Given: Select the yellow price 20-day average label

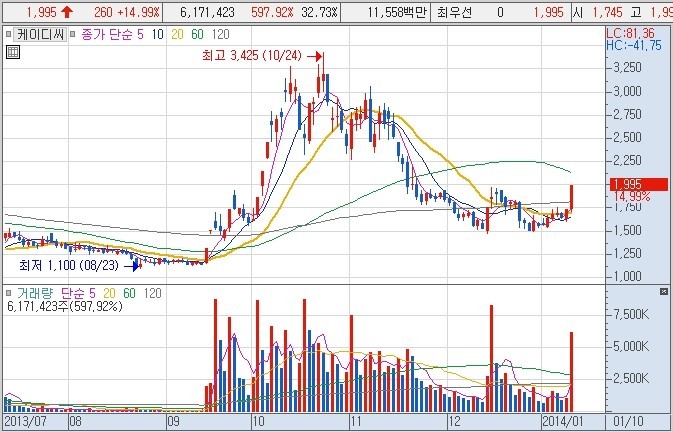Looking at the screenshot, I should pos(177,34).
